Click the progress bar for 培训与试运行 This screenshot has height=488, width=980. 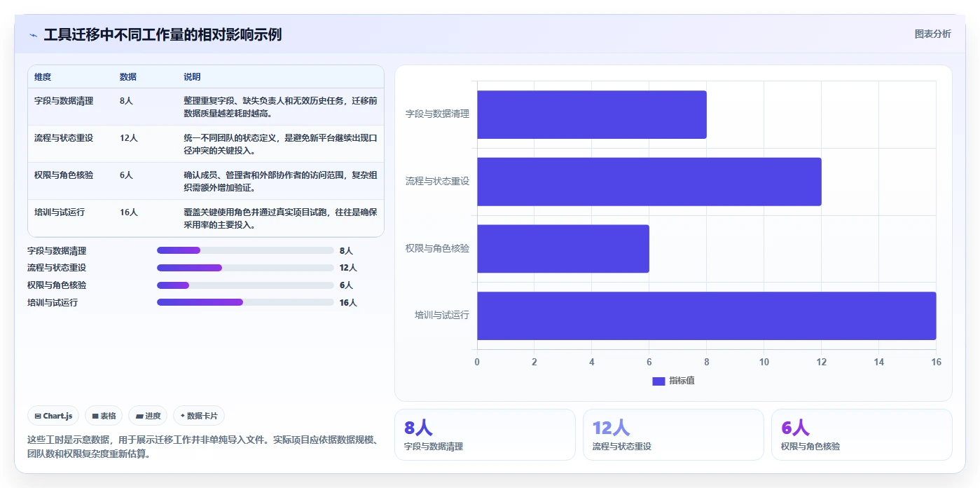click(245, 302)
